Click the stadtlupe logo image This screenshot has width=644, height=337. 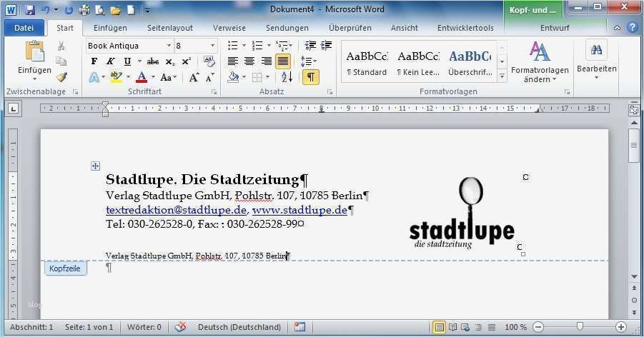462,213
